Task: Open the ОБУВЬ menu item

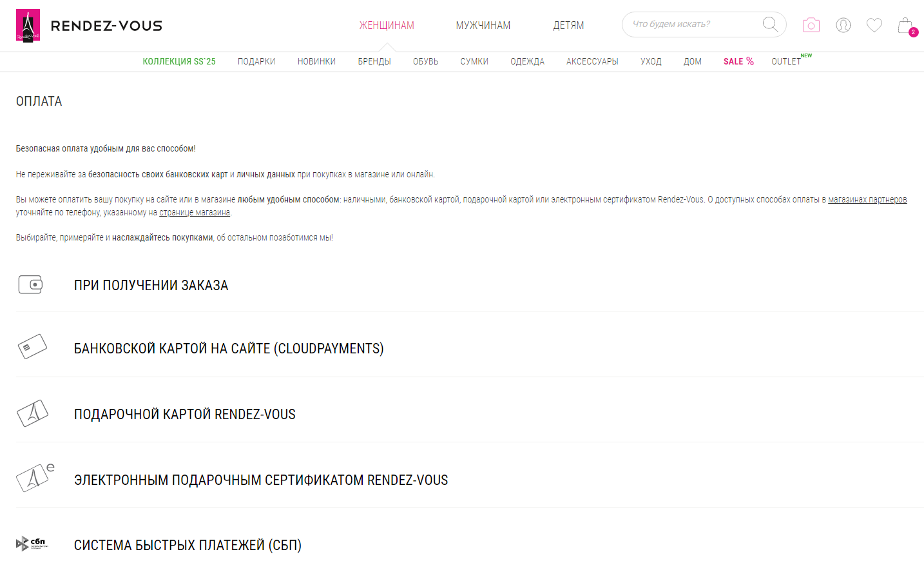Action: click(x=425, y=61)
